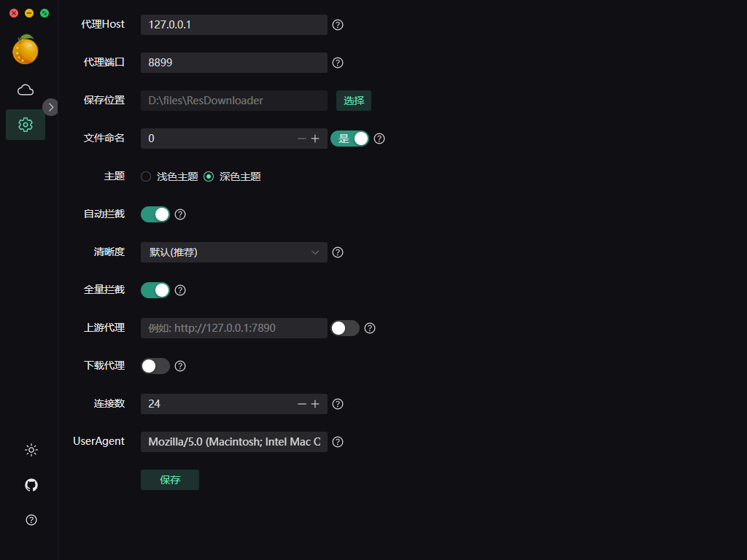Viewport: 747px width, 560px height.
Task: Open the GitHub icon in sidebar
Action: point(31,485)
